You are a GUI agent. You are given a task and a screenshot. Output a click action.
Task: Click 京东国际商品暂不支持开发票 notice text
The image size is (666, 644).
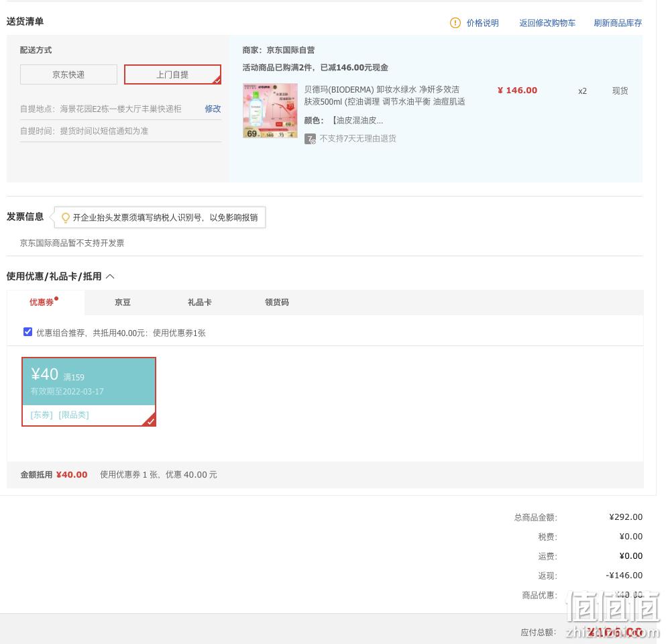(72, 243)
